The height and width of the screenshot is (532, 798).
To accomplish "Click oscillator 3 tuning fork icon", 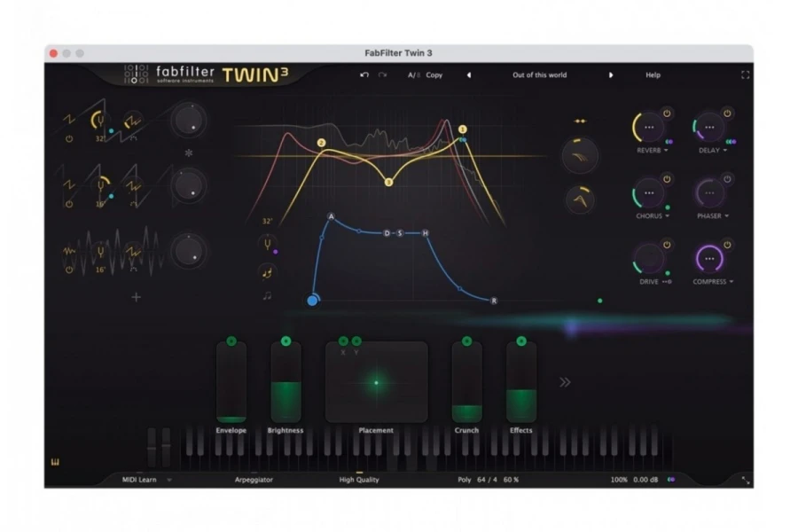I will click(x=101, y=252).
